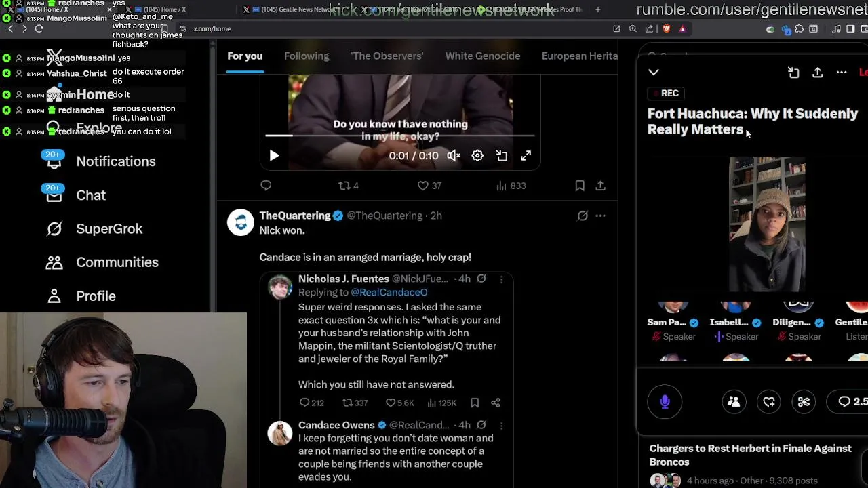
Task: Share the video post
Action: (600, 186)
